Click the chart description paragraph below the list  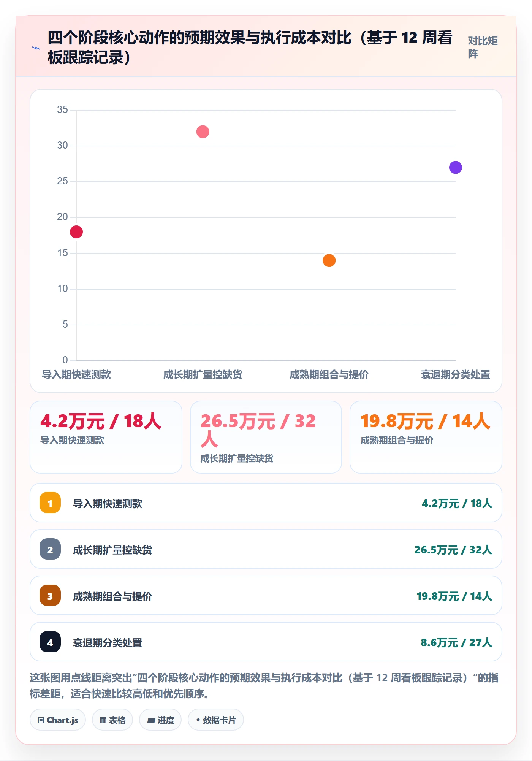click(264, 685)
